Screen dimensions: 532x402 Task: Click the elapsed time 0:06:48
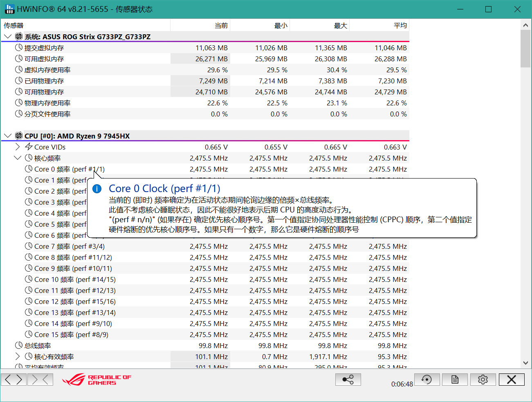pos(402,384)
